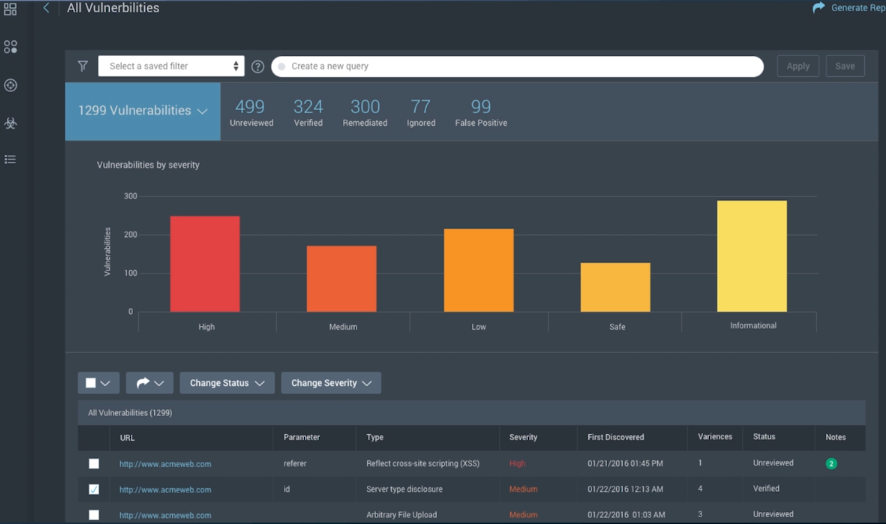886x524 pixels.
Task: Check the box for the referer row
Action: tap(94, 464)
